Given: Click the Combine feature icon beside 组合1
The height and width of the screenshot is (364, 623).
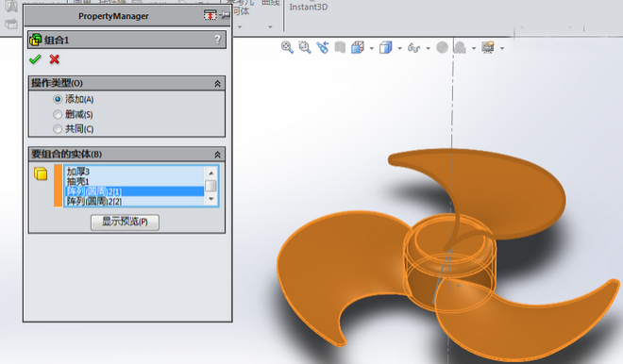Looking at the screenshot, I should [35, 40].
